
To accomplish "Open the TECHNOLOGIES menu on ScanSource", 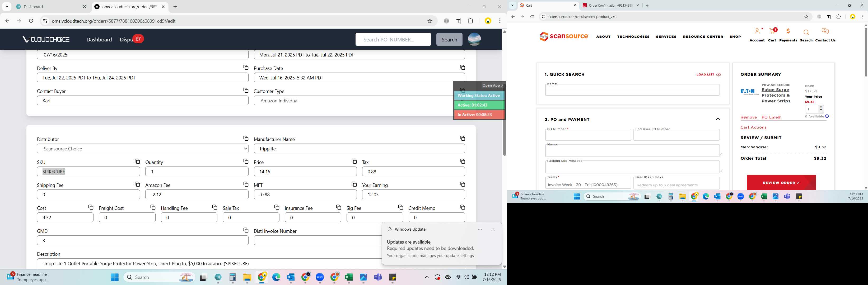I will point(633,37).
